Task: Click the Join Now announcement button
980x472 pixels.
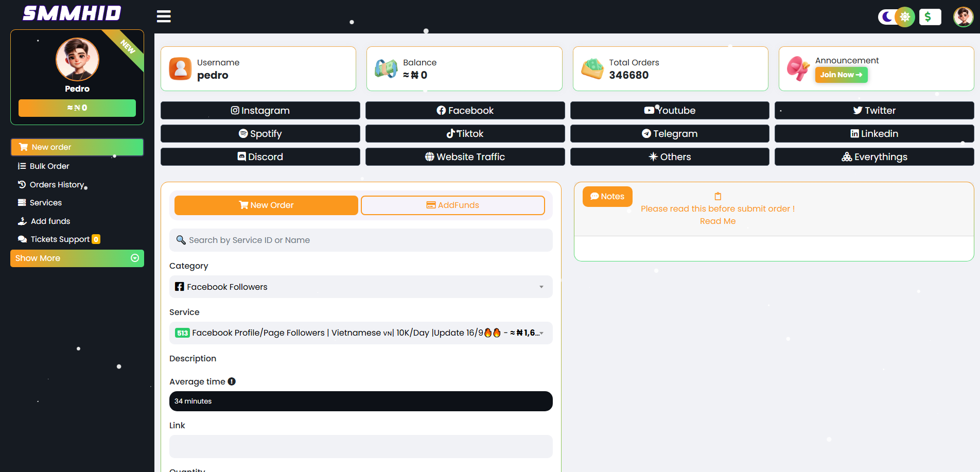Action: [x=841, y=75]
